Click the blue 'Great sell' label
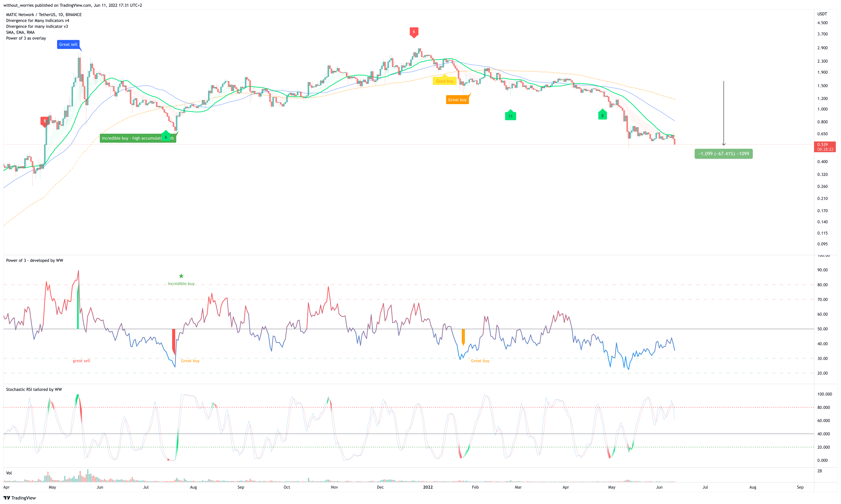 [68, 44]
